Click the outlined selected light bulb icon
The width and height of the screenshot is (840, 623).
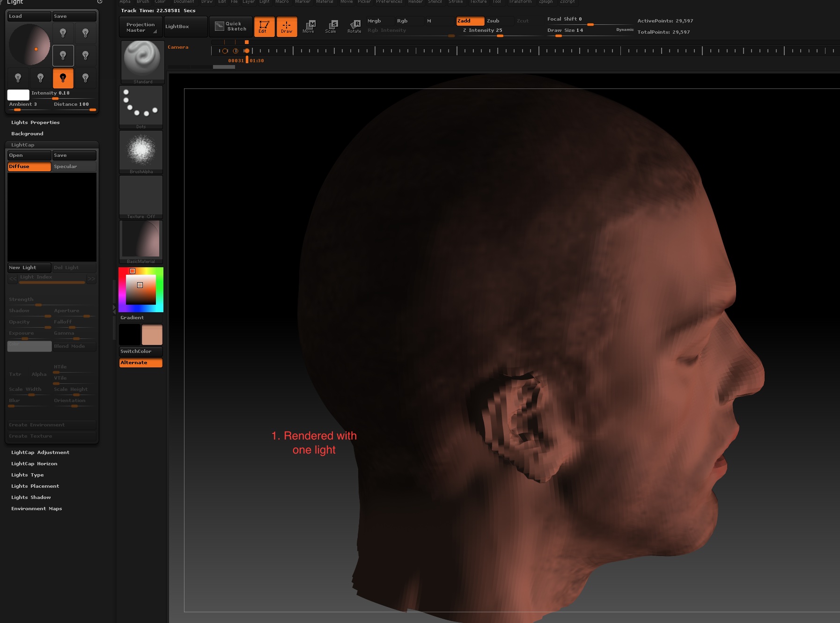click(63, 56)
